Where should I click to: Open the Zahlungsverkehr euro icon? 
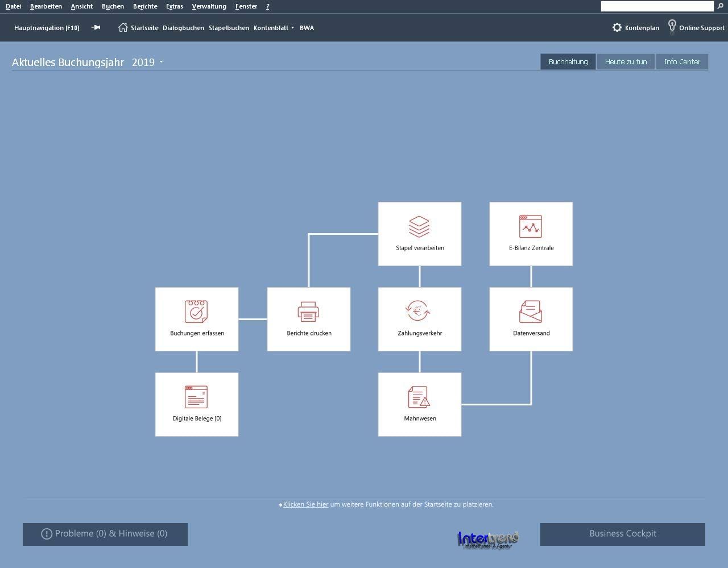tap(419, 311)
